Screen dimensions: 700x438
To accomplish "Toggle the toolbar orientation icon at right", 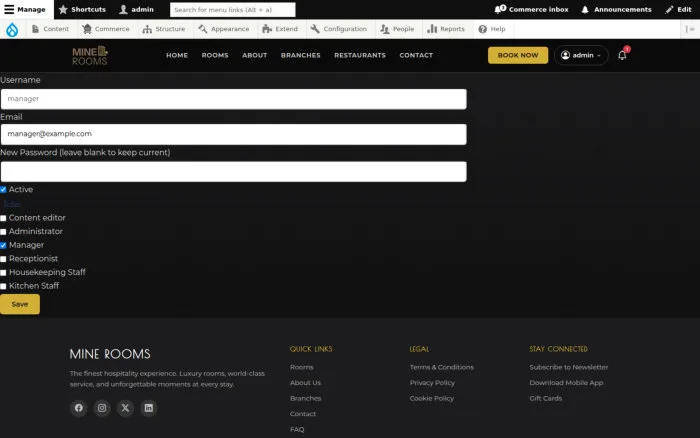I will (690, 29).
